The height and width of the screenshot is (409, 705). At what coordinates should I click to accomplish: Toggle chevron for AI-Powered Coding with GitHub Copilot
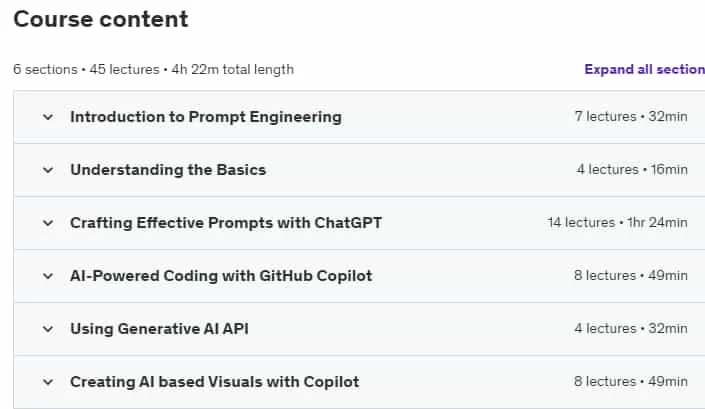point(48,276)
